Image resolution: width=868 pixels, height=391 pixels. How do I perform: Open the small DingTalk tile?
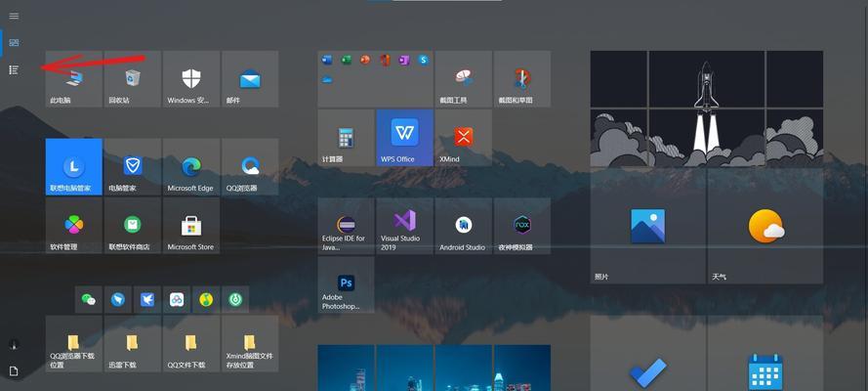[118, 300]
